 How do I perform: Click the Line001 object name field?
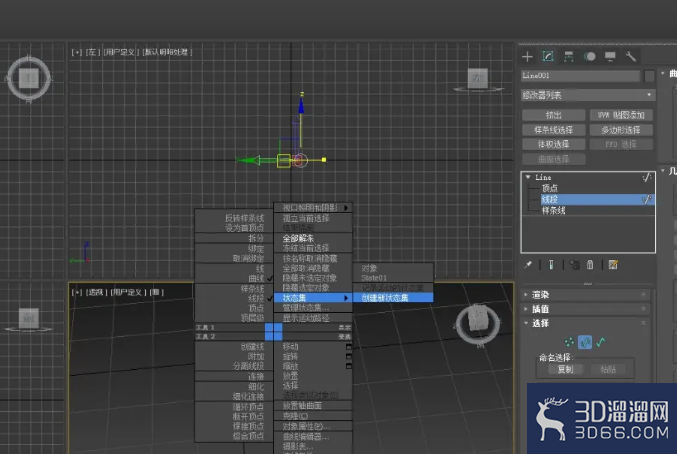580,76
